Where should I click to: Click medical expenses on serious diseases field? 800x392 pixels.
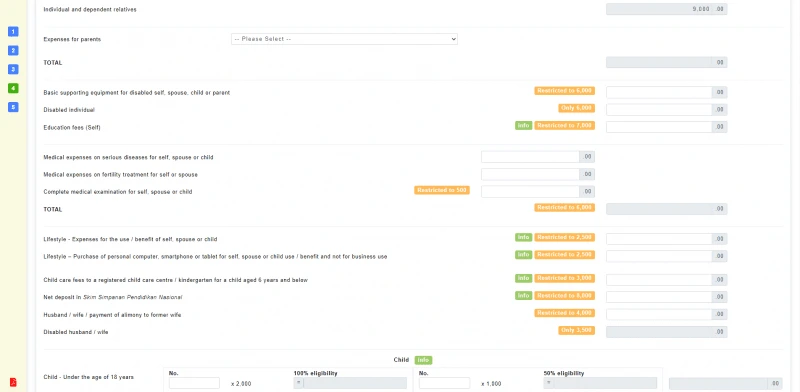530,157
